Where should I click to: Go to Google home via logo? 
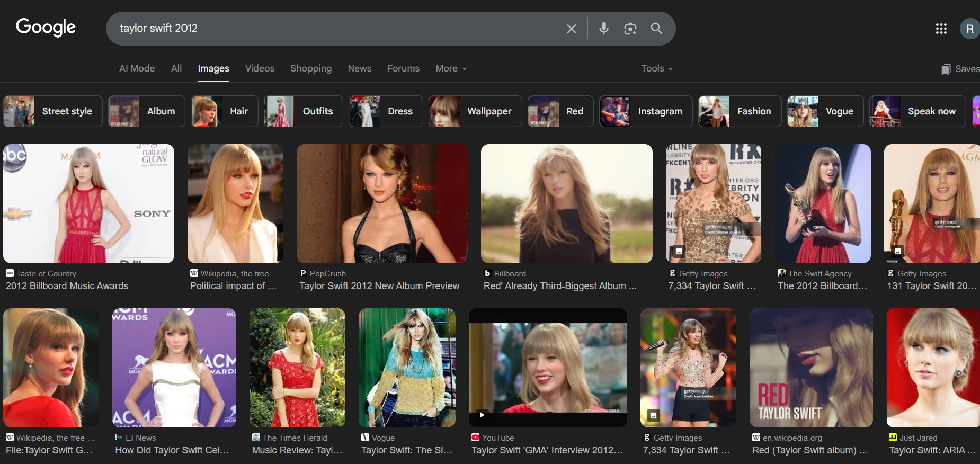(46, 28)
